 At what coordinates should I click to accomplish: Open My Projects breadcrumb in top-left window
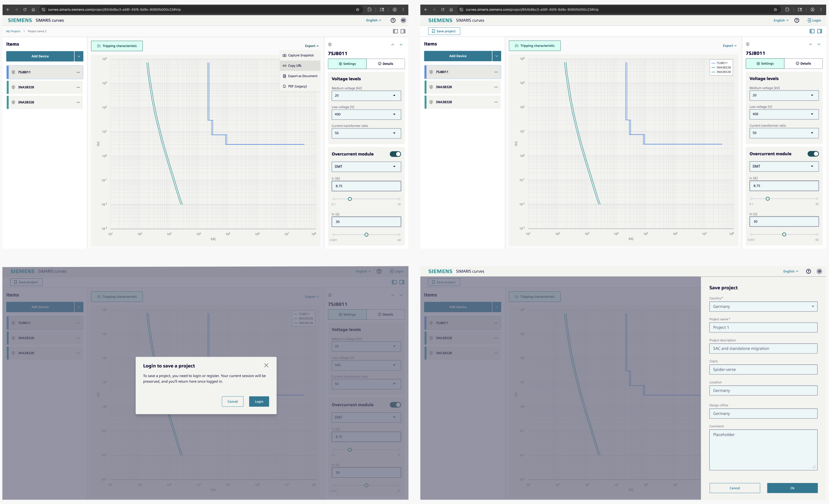(x=13, y=31)
